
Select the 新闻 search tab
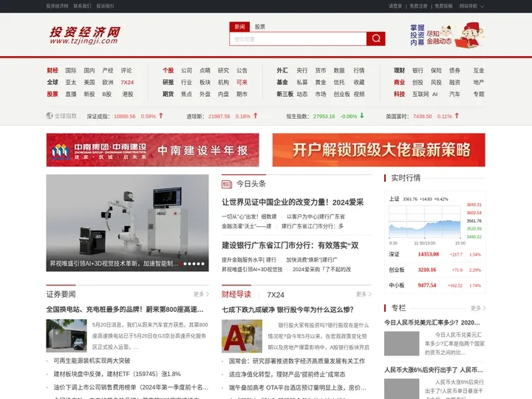pos(239,27)
